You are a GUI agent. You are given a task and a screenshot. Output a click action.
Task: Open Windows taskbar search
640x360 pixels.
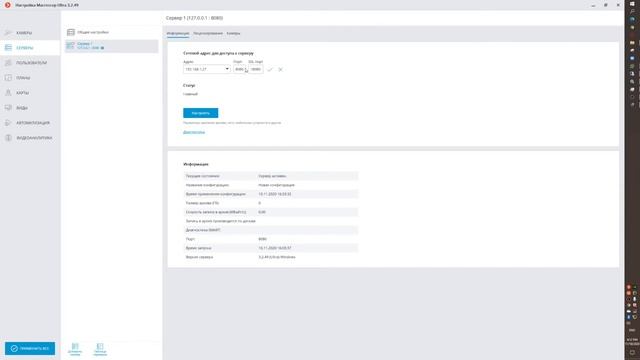632,11
